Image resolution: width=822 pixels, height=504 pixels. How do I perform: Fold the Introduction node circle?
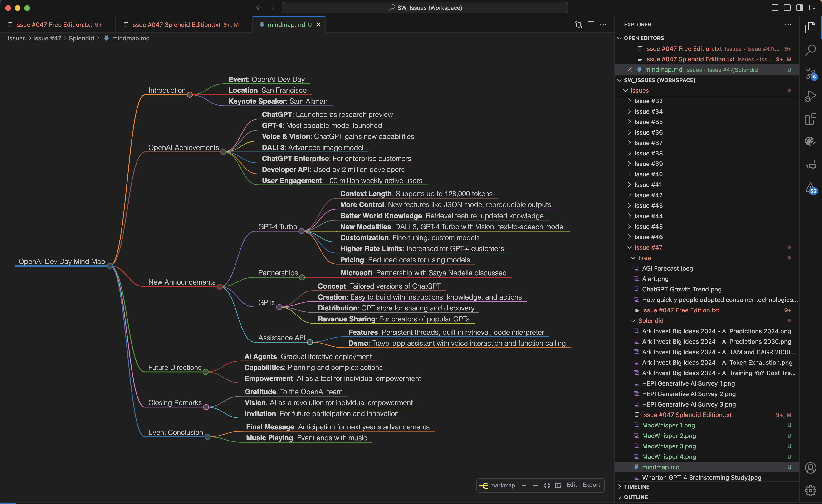pyautogui.click(x=190, y=95)
